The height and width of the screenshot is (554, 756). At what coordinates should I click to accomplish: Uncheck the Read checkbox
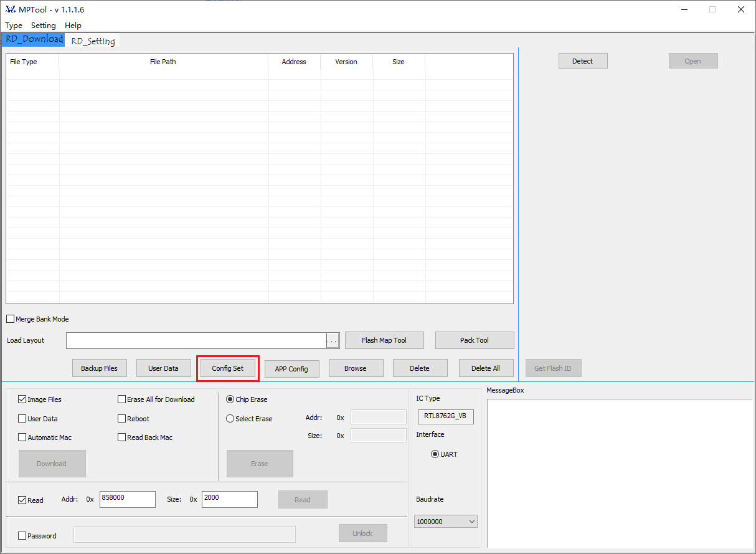(x=22, y=500)
